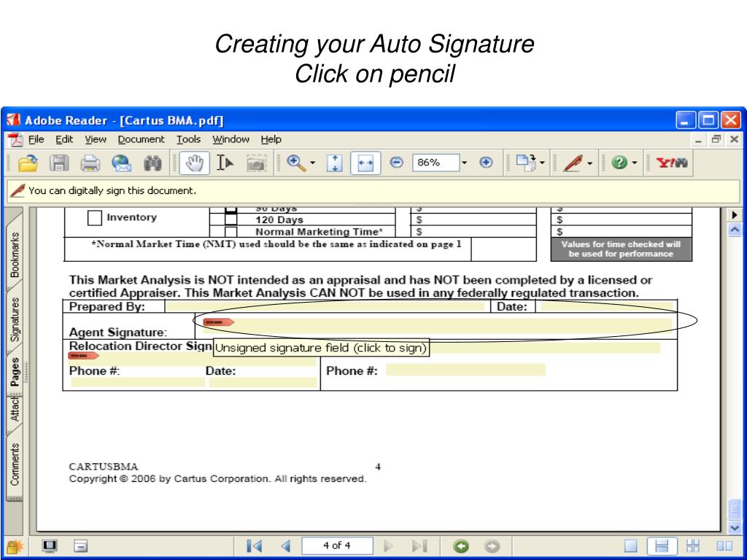Click the vertical scrollbar up arrow
Viewport: 747px width, 560px height.
734,230
